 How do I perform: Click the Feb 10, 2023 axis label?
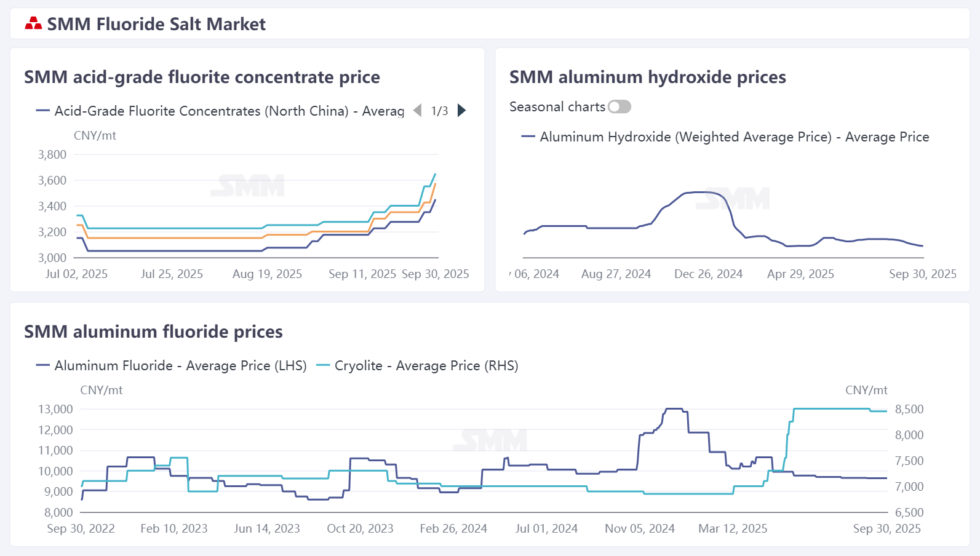pyautogui.click(x=174, y=528)
